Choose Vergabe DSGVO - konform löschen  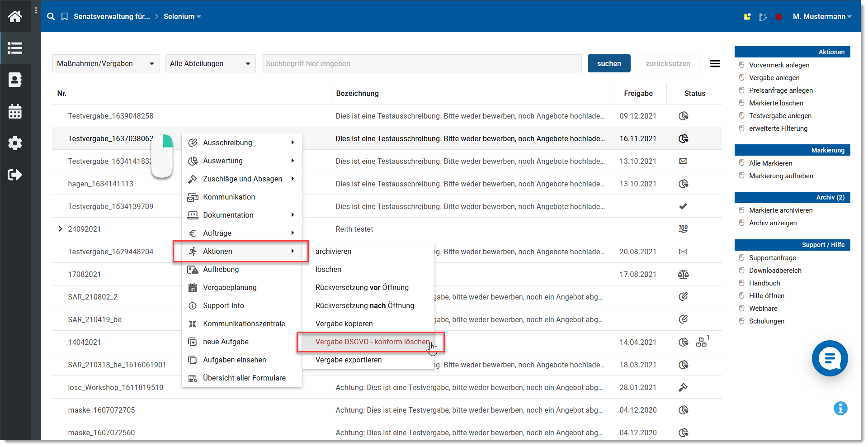coord(368,342)
